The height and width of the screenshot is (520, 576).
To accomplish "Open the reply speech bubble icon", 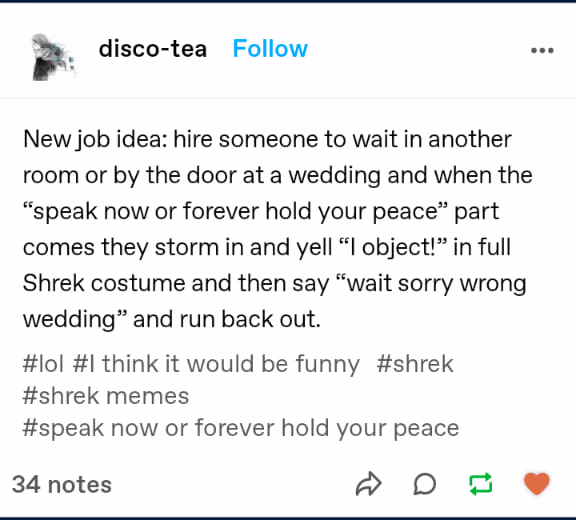I will click(425, 484).
